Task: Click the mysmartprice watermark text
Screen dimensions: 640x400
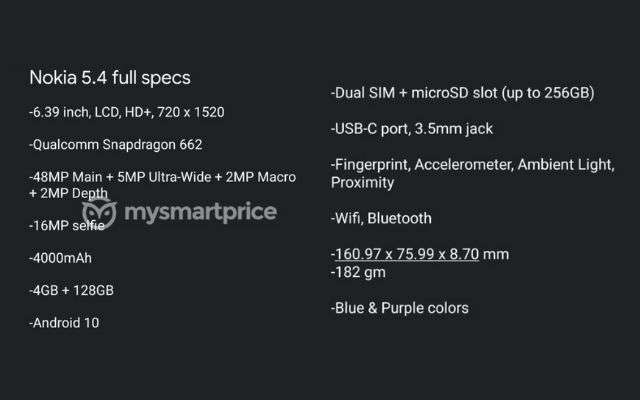Action: point(200,213)
